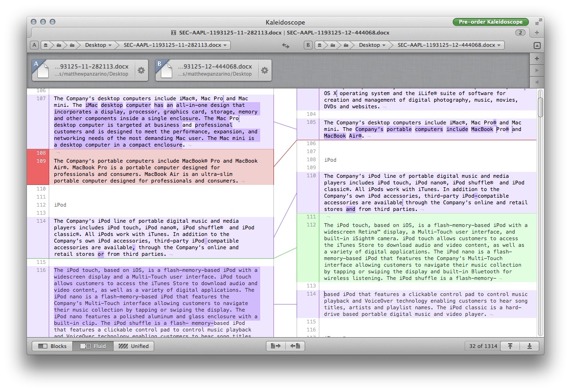Click the disk icon in path B
Image resolution: width=571 pixels, height=392 pixels.
point(320,45)
